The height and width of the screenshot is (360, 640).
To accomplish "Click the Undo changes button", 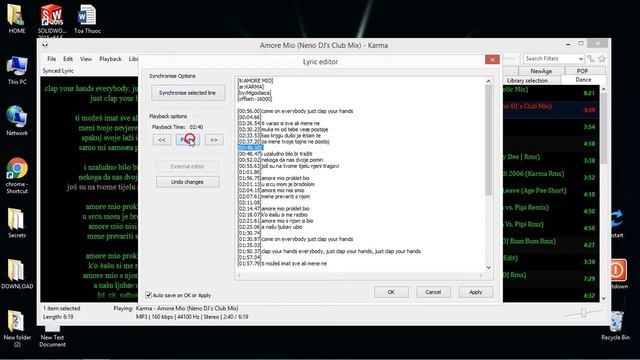I will click(187, 182).
